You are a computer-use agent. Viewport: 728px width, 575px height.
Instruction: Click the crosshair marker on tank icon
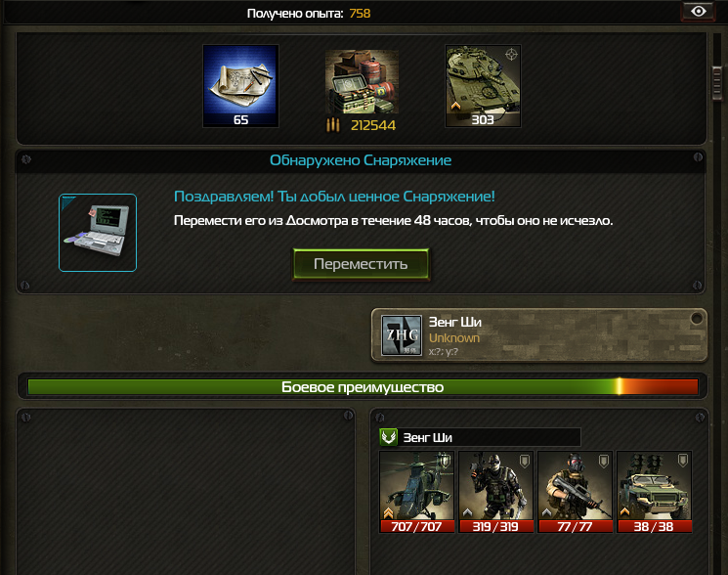511,55
